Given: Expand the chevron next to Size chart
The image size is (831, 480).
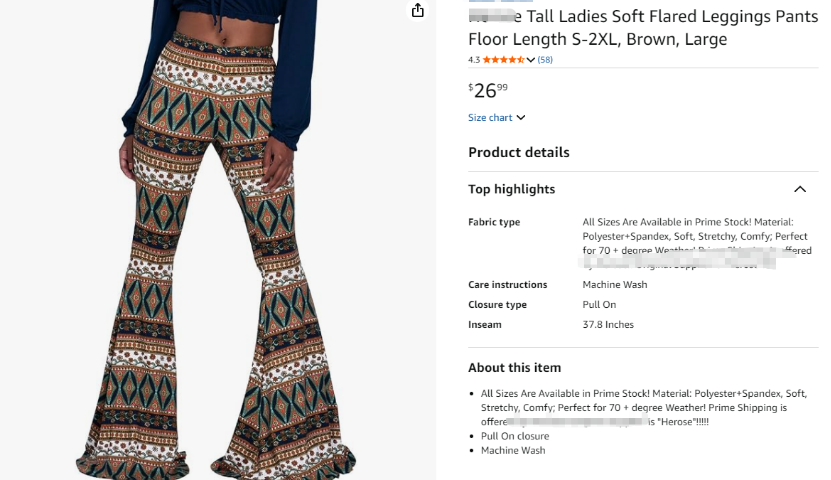Looking at the screenshot, I should click(x=521, y=118).
